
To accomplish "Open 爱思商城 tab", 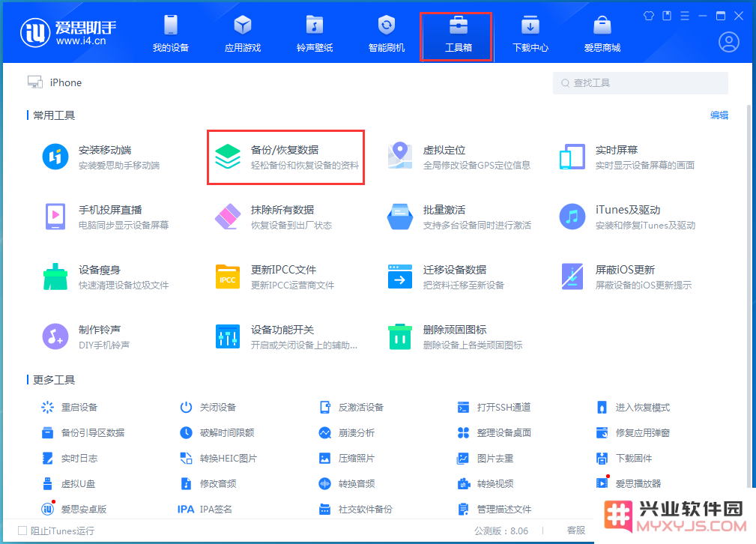I will (x=602, y=34).
